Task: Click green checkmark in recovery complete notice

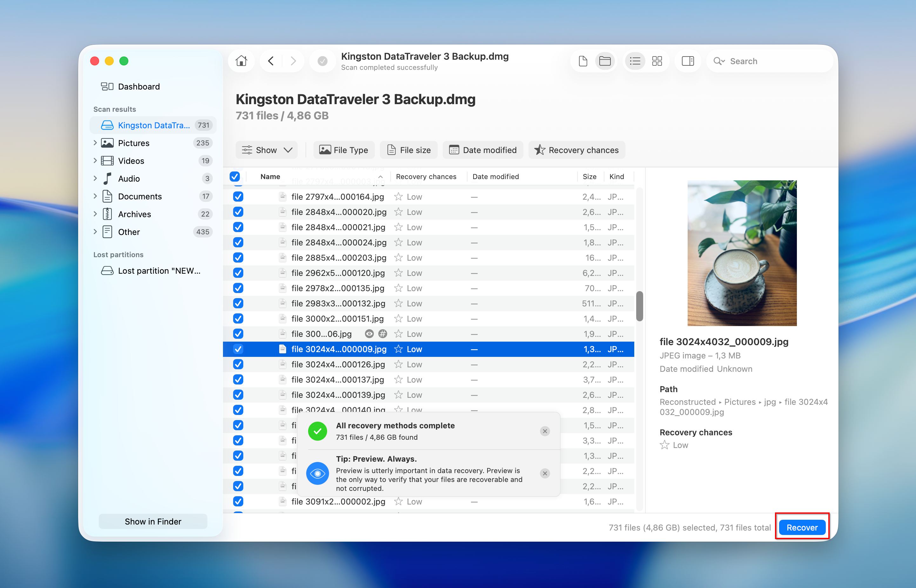Action: click(x=317, y=431)
